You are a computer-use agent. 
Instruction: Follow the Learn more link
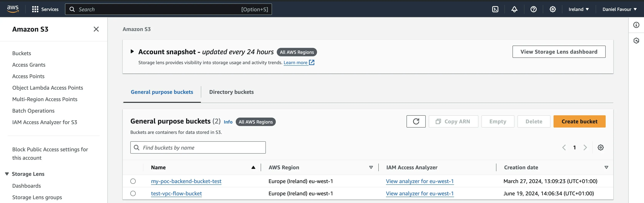tap(295, 62)
